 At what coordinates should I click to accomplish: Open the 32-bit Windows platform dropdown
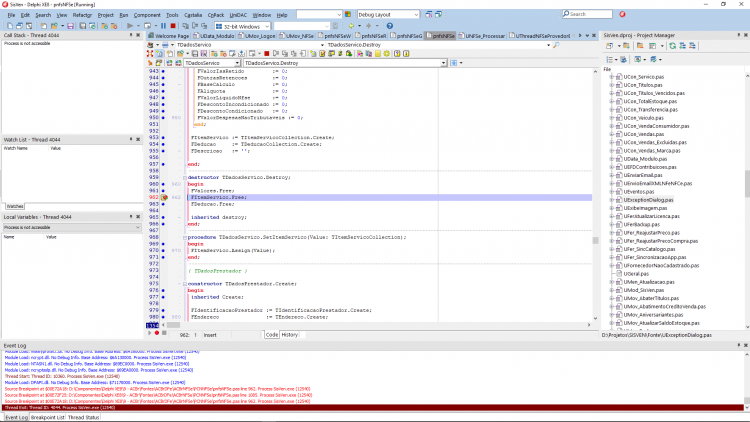point(267,26)
